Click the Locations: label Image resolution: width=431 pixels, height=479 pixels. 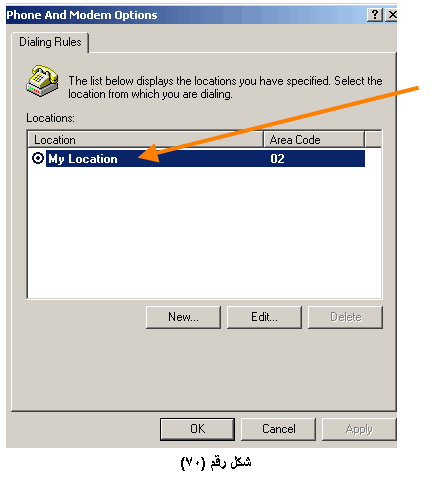coord(50,118)
